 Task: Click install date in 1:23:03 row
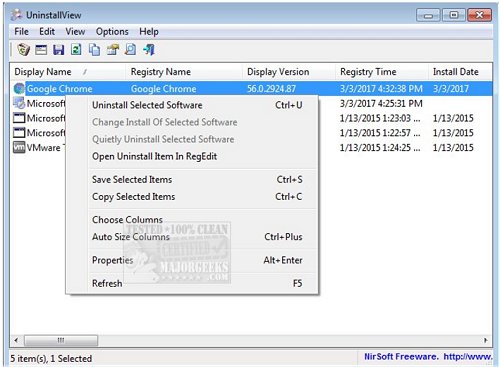pyautogui.click(x=453, y=118)
